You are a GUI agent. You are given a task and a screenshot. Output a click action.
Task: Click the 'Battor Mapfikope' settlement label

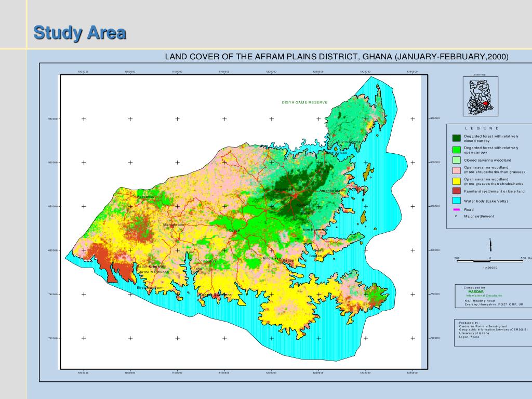point(154,272)
